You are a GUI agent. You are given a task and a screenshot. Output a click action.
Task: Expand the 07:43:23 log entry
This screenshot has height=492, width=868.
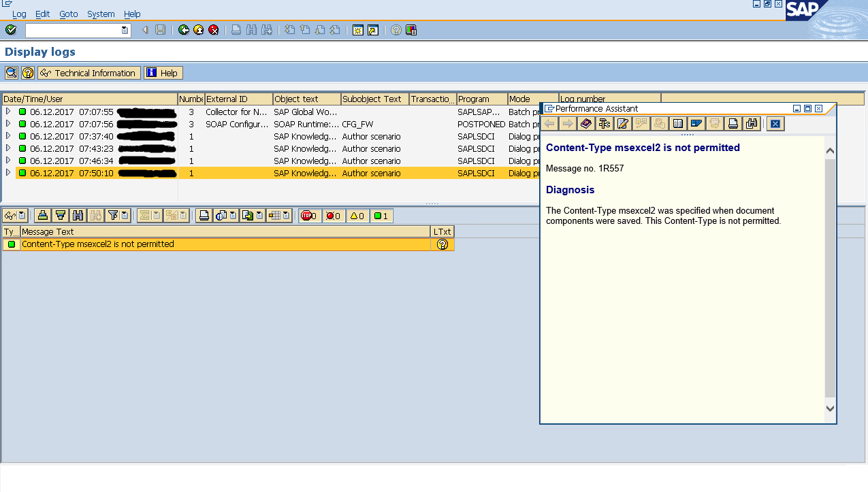(x=8, y=148)
